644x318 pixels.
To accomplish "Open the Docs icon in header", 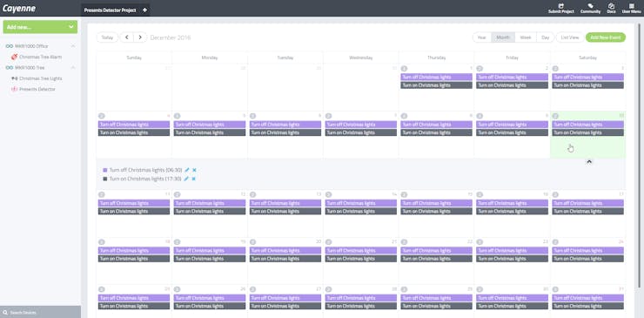I will pyautogui.click(x=611, y=6).
